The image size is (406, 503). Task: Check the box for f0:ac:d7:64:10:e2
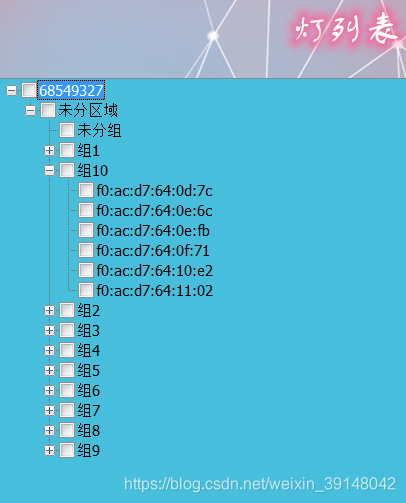tap(86, 270)
